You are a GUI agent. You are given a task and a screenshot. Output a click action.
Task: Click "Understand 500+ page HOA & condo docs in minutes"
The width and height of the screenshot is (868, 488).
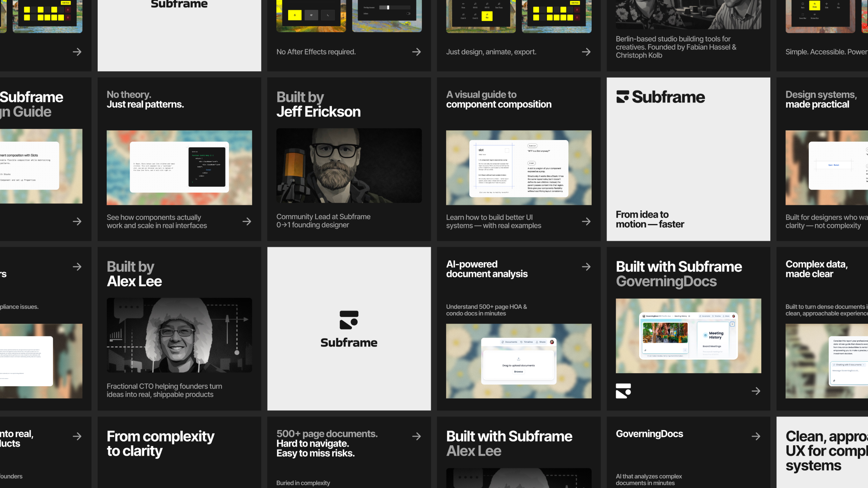(x=487, y=310)
